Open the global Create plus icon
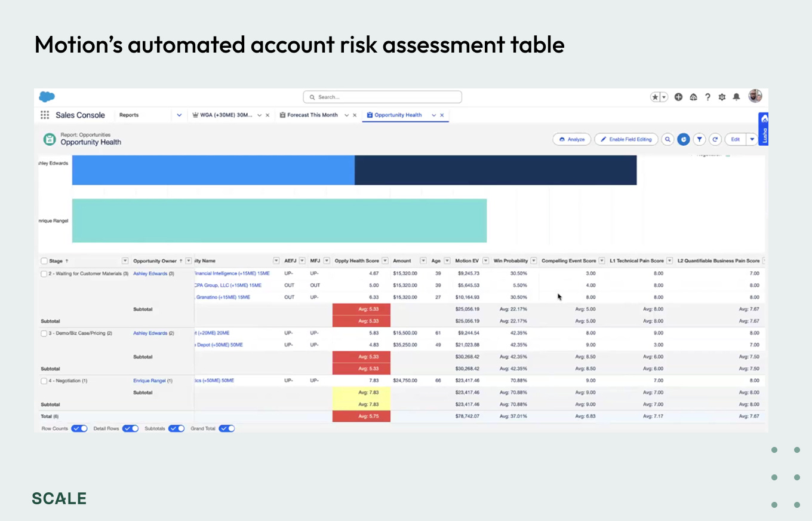 tap(678, 97)
